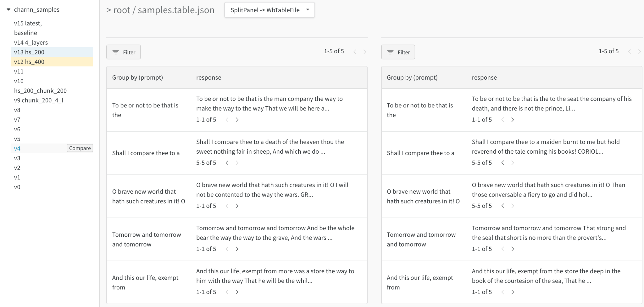Open the SplitPanel -> WbTableFile dropdown

tap(269, 10)
